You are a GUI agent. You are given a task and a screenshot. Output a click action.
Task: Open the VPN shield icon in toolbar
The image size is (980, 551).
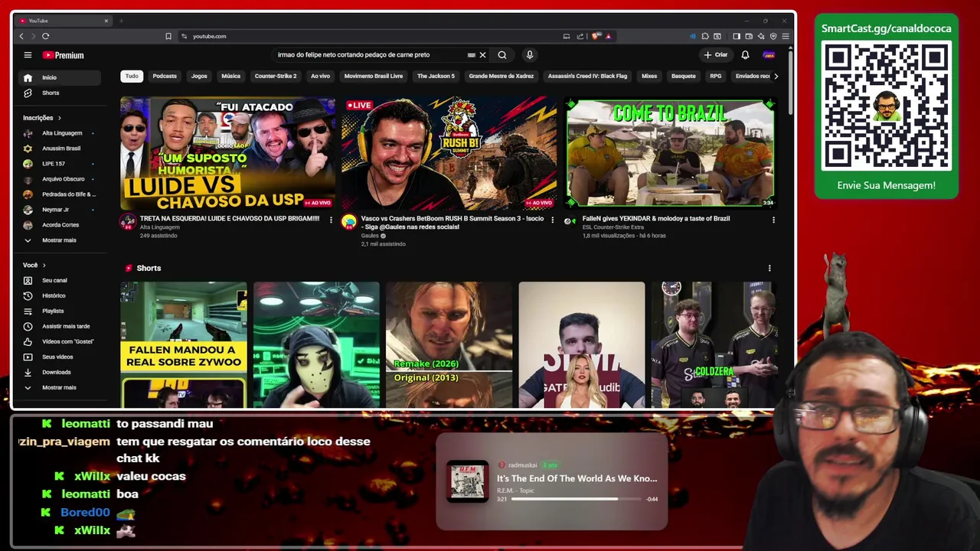(x=773, y=36)
